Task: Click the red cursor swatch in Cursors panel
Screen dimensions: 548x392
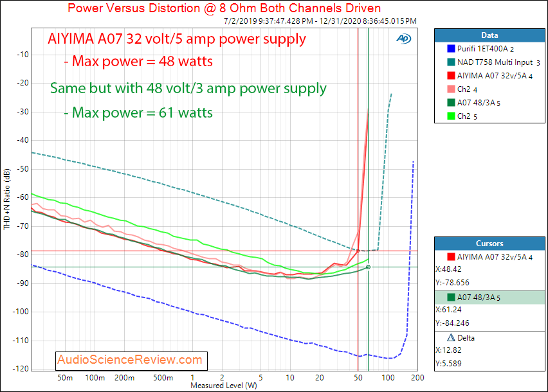Action: pos(451,257)
